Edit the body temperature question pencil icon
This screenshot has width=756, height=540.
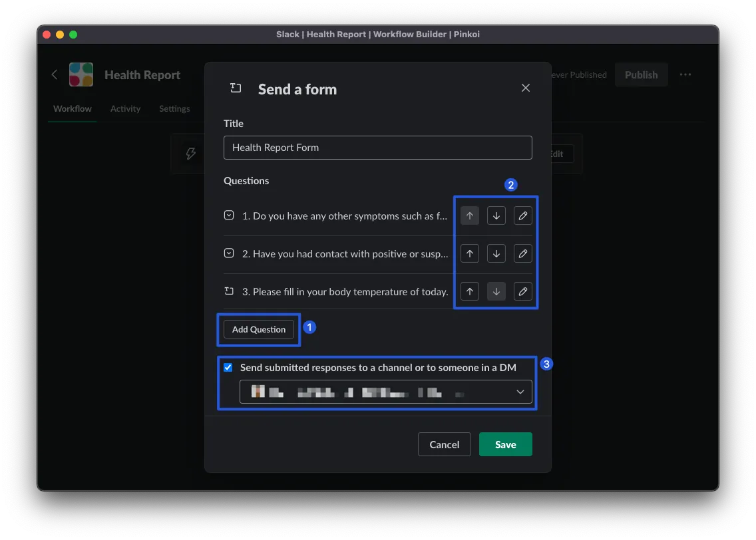[x=523, y=291]
